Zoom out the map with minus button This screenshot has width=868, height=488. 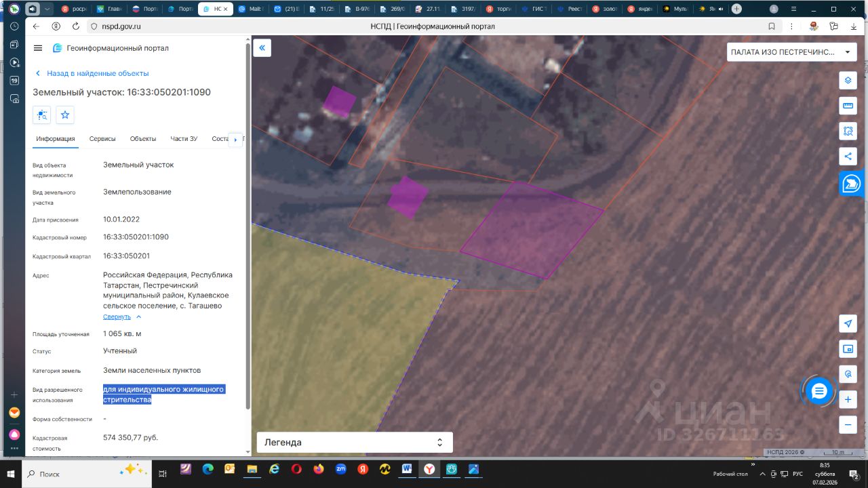(848, 425)
